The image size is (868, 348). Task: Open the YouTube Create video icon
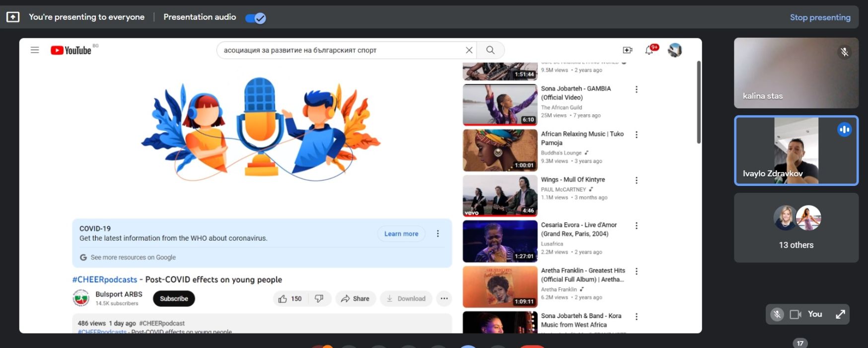628,50
